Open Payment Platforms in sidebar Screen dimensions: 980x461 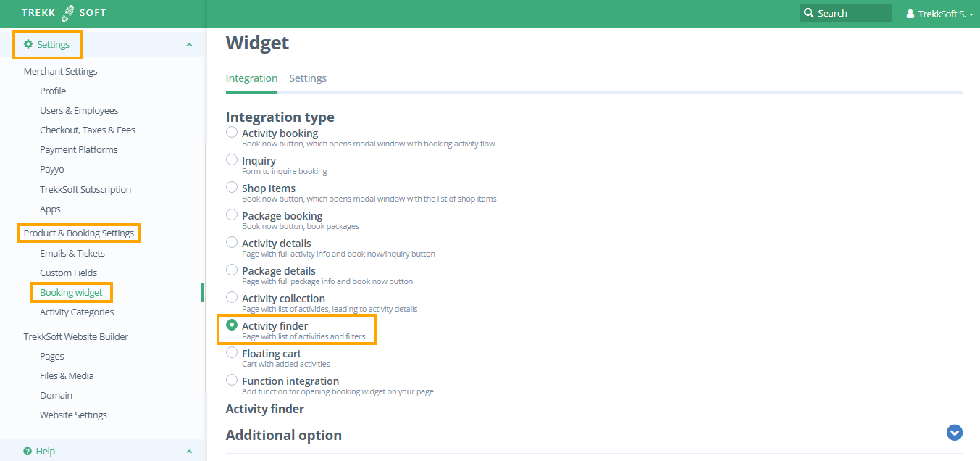tap(78, 149)
